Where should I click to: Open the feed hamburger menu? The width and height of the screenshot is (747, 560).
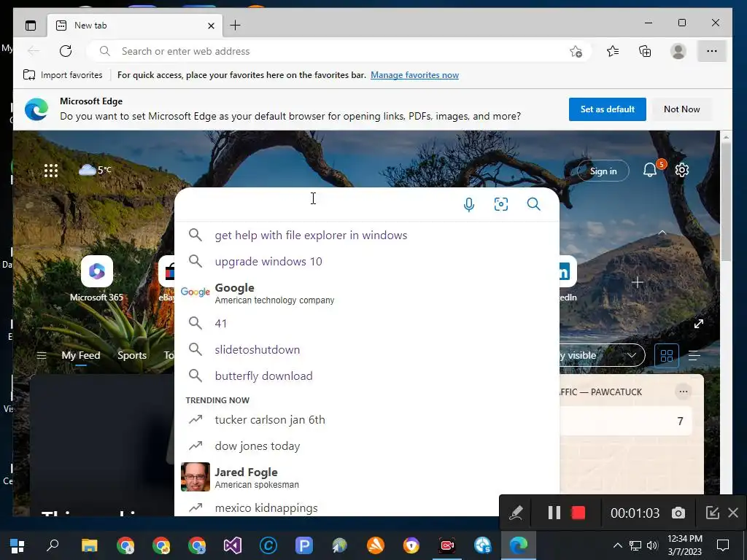point(42,355)
